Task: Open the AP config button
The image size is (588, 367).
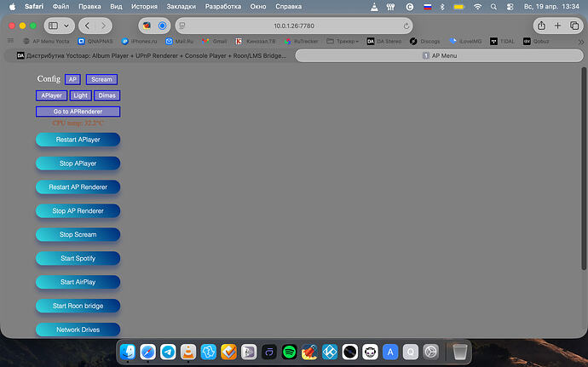Action: 72,79
